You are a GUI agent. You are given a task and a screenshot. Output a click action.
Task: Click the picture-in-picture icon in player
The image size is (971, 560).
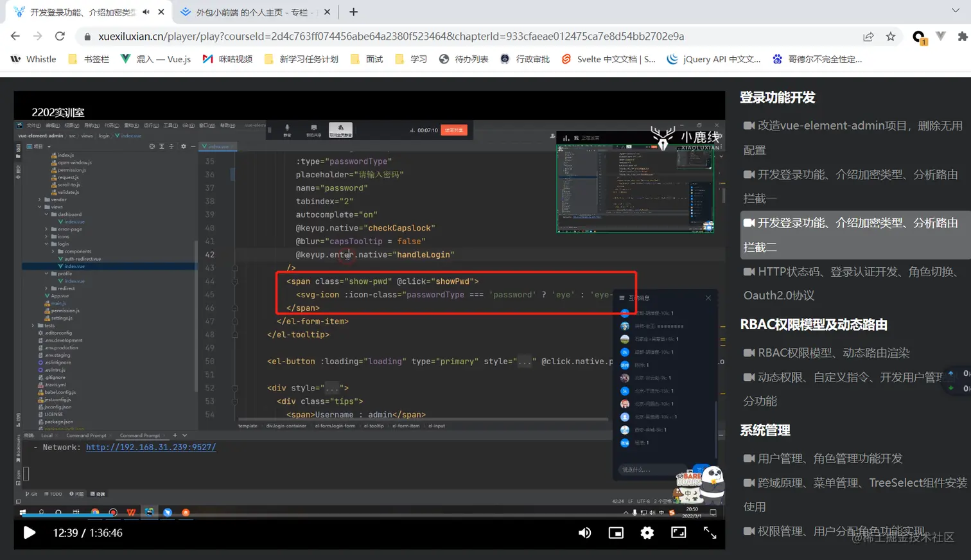click(616, 532)
